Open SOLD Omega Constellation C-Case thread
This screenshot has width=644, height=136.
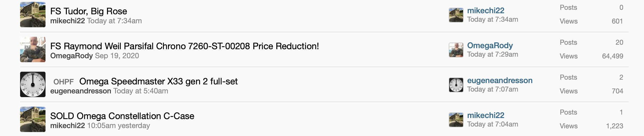point(122,116)
